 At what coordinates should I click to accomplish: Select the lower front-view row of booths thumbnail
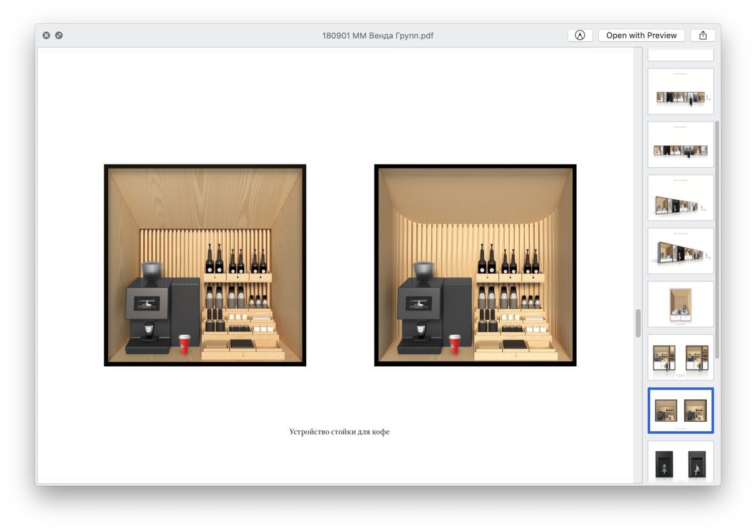point(680,145)
